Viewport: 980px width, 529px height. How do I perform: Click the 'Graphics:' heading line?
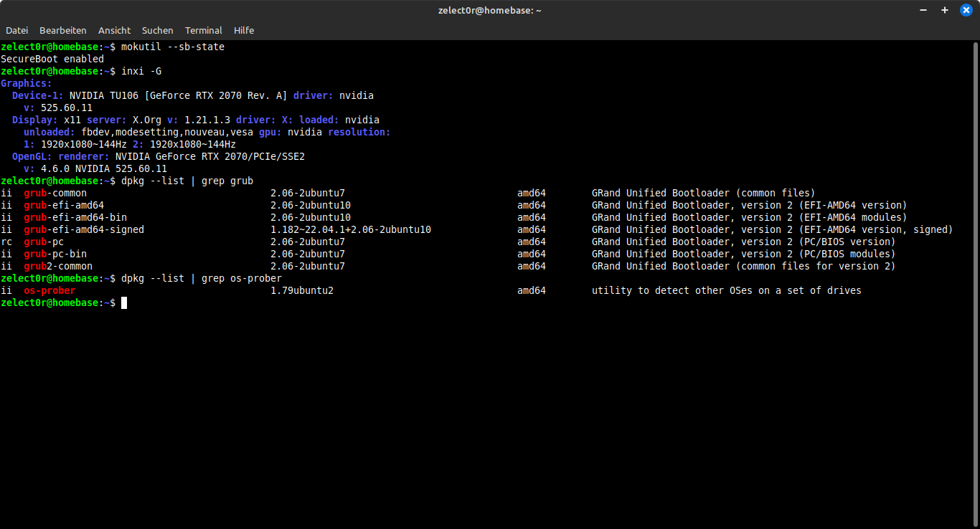[27, 83]
